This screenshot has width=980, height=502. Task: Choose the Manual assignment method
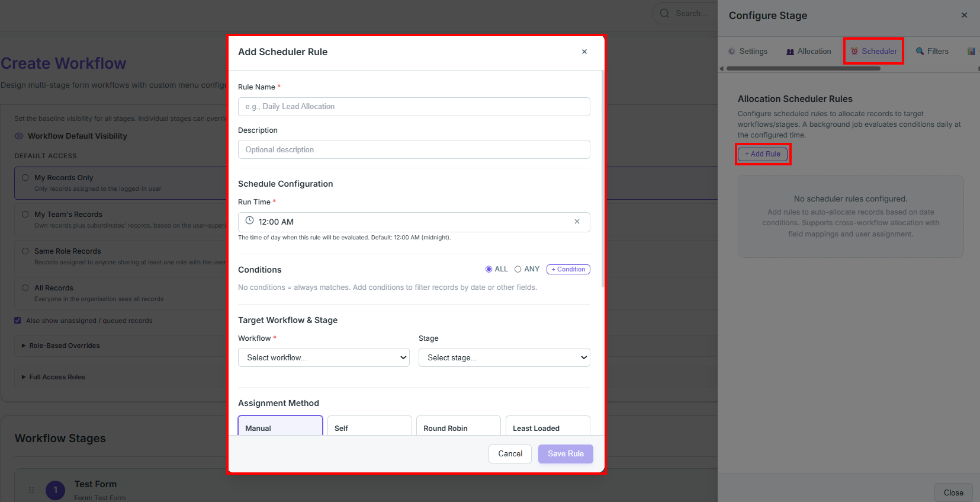281,426
